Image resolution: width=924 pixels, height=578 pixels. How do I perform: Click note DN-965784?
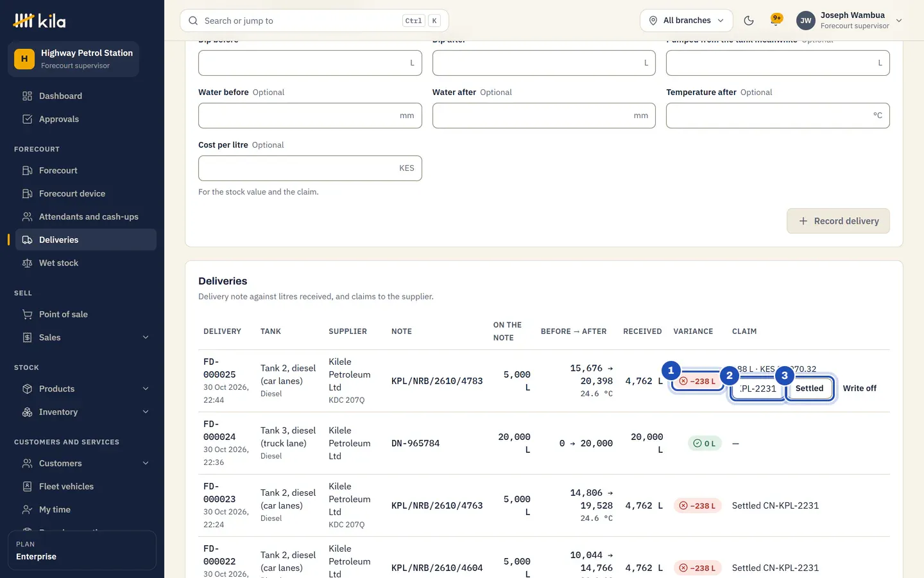(x=416, y=443)
